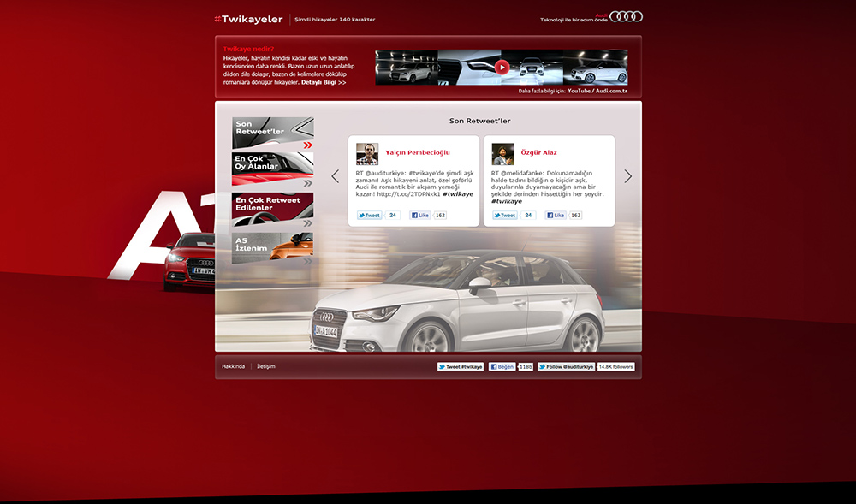Click double chevron under En Çok Retweet Edilenler
This screenshot has width=856, height=504.
point(308,223)
